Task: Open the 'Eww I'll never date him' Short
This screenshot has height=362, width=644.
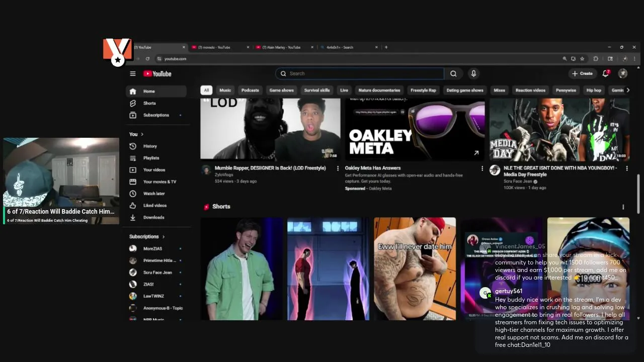Action: point(415,269)
